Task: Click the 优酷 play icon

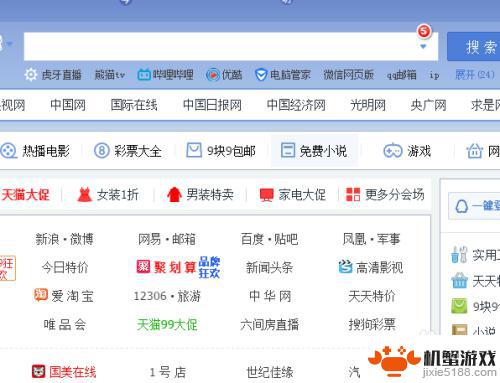Action: tap(213, 75)
